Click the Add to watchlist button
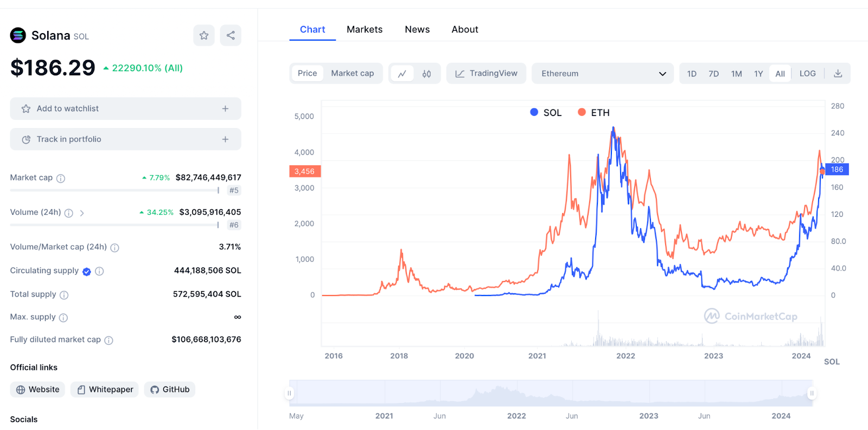868x430 pixels. pyautogui.click(x=125, y=109)
